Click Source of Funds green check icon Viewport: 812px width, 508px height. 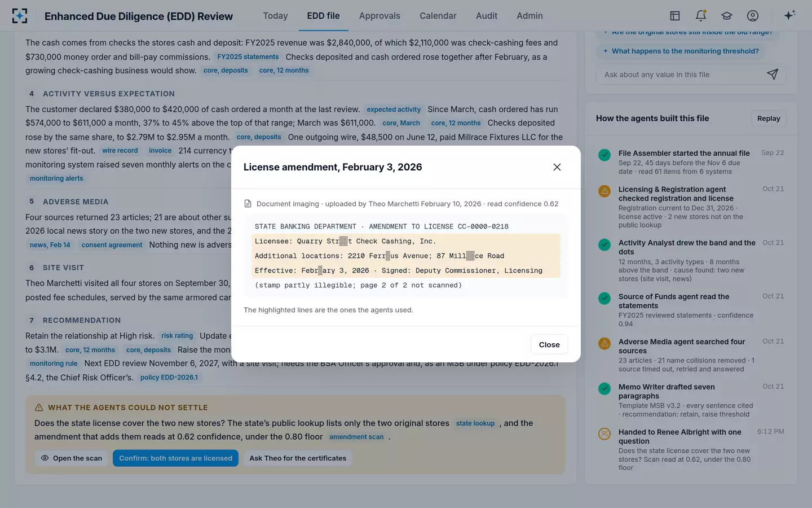tap(604, 298)
